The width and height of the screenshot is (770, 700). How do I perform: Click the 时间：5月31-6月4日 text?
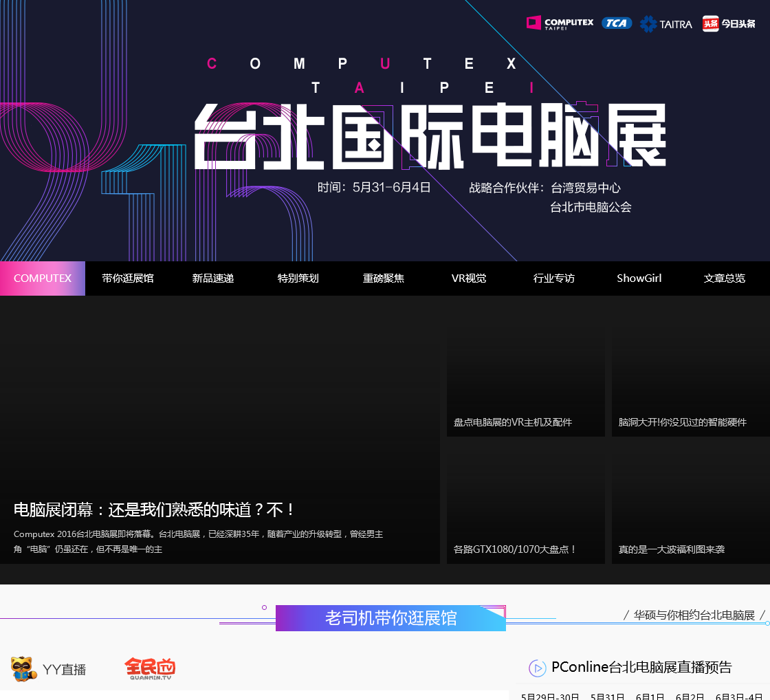[x=374, y=188]
